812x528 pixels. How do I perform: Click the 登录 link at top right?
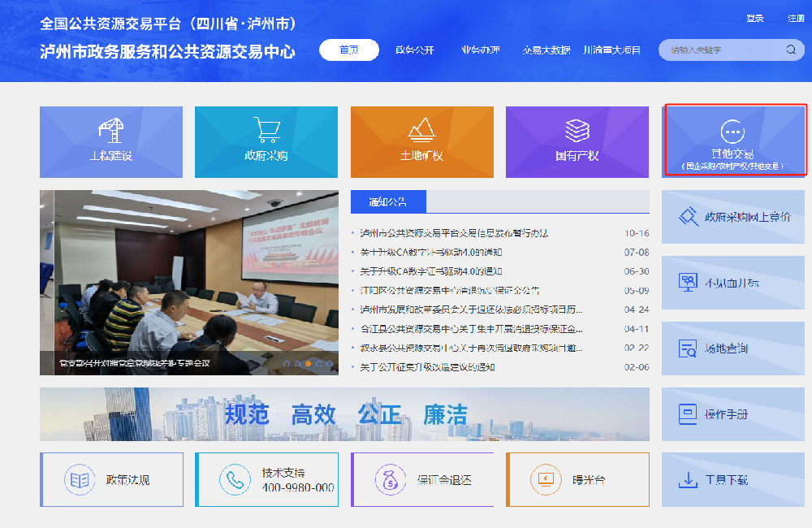pyautogui.click(x=756, y=17)
